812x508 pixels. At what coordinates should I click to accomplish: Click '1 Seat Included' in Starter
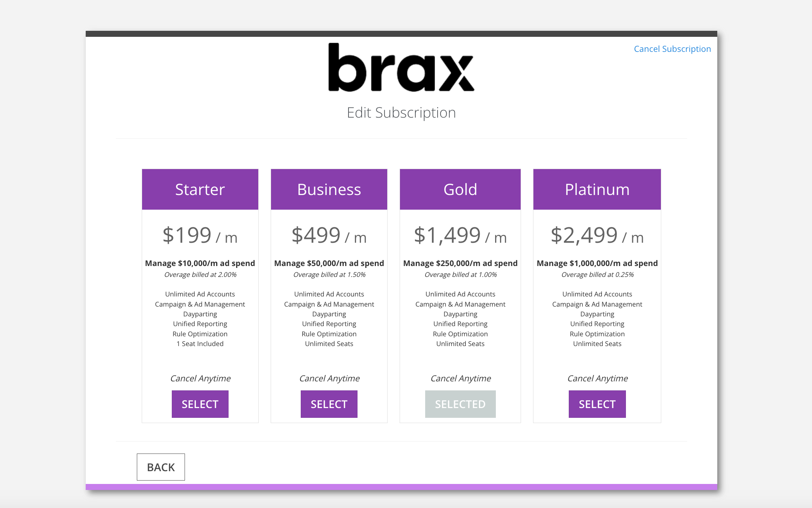pyautogui.click(x=200, y=344)
